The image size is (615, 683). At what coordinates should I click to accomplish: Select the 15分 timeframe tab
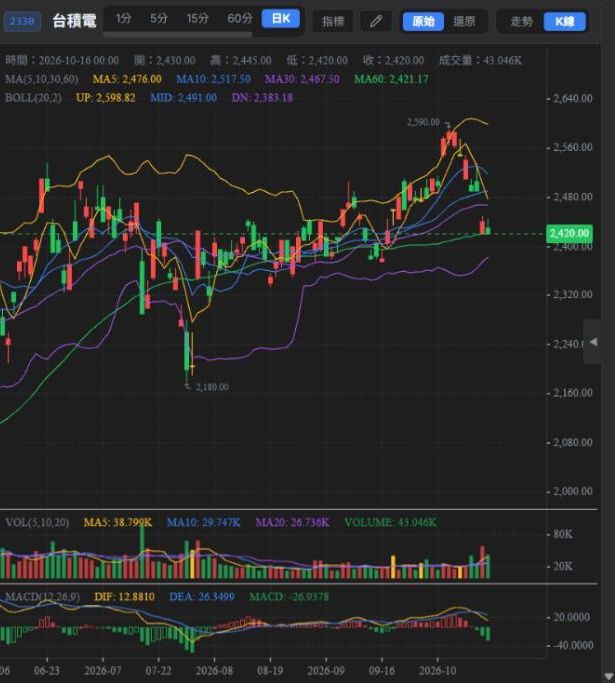click(x=197, y=18)
